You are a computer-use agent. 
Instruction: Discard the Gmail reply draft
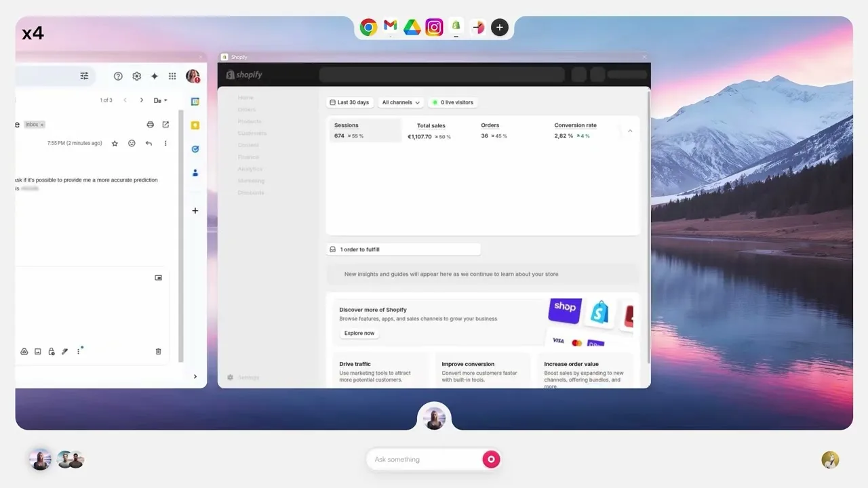click(x=159, y=352)
